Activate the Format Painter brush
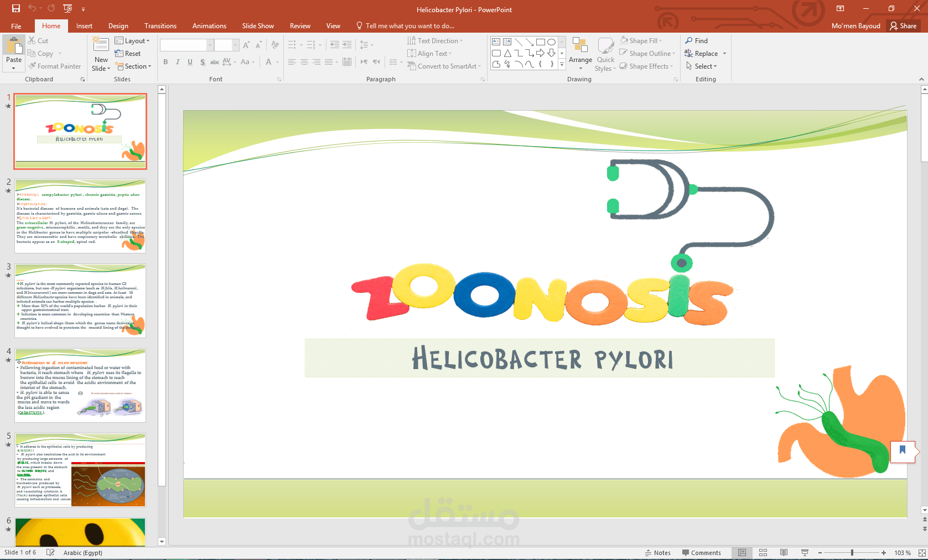The height and width of the screenshot is (560, 928). coord(32,66)
